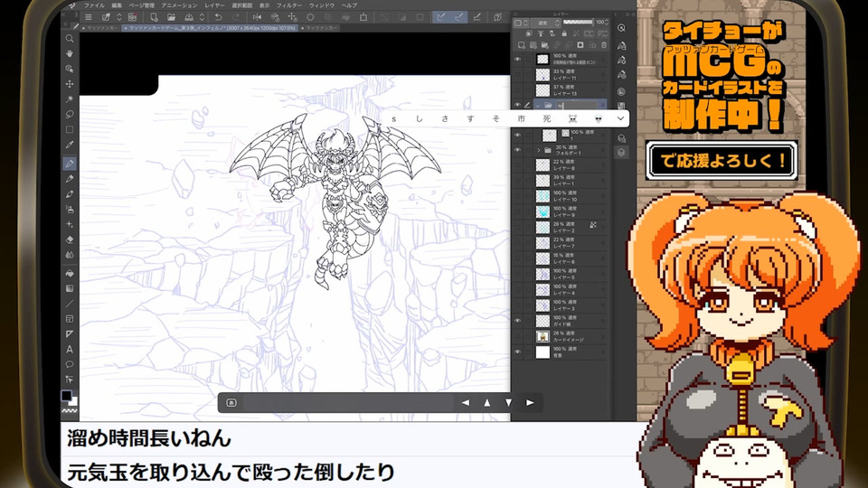Choose the Text tool in toolbar

70,349
